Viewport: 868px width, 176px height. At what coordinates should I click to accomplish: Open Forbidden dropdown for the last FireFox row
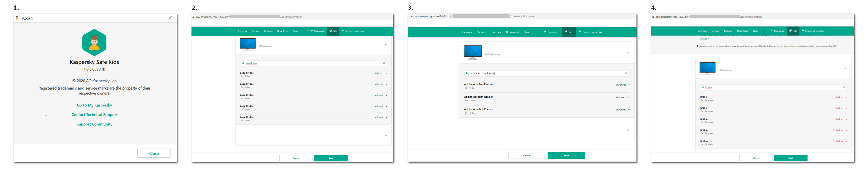[840, 141]
